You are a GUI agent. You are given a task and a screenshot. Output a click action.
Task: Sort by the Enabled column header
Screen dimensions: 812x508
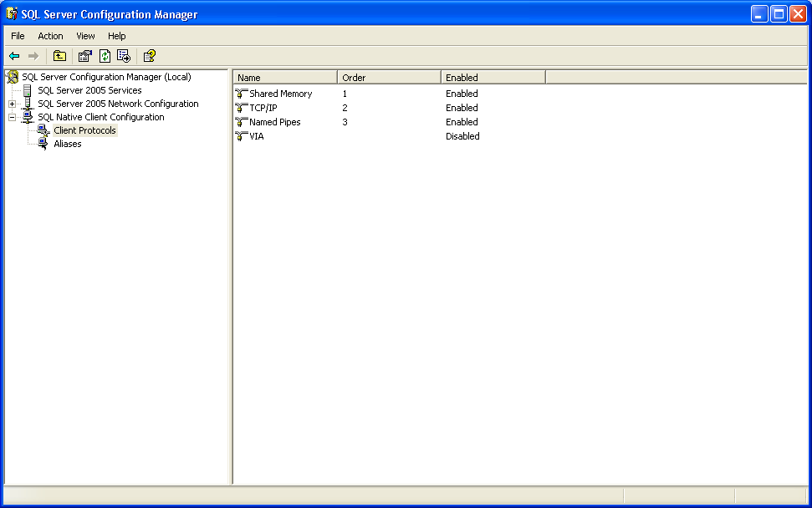[493, 78]
